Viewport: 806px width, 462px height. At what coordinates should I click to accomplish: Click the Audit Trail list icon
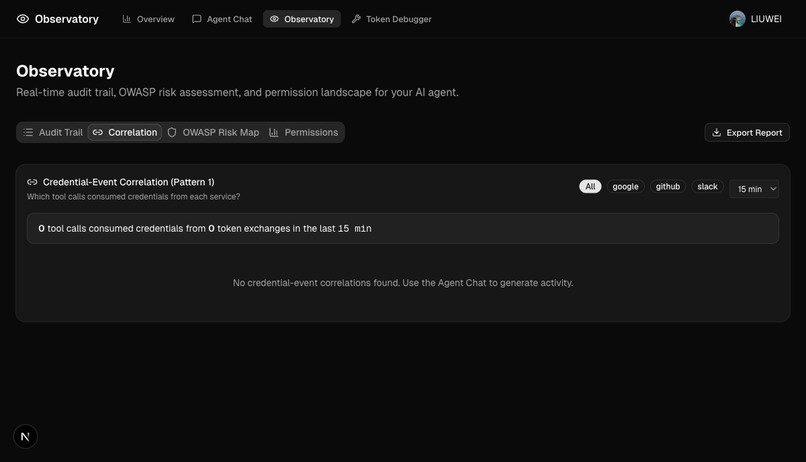[x=28, y=132]
